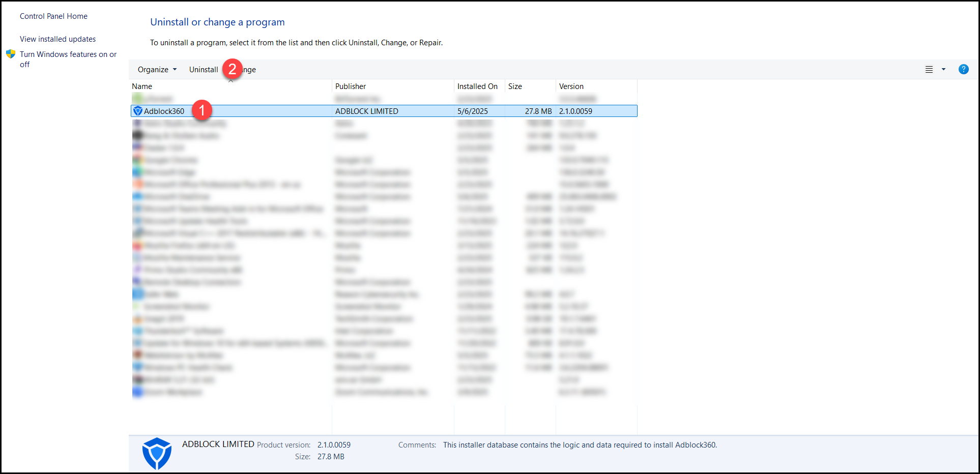This screenshot has height=474, width=980.
Task: Click the Size 27.8 MB value in details pane
Action: tap(331, 457)
